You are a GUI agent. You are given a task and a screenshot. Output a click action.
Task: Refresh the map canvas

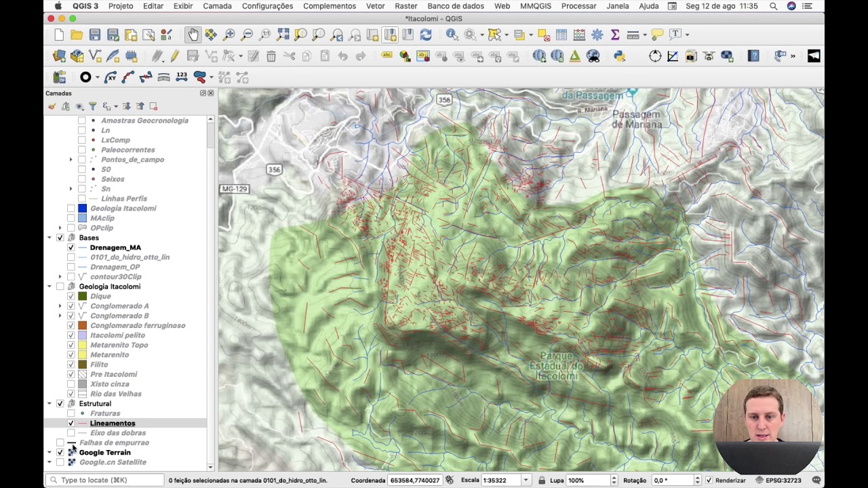tap(426, 35)
